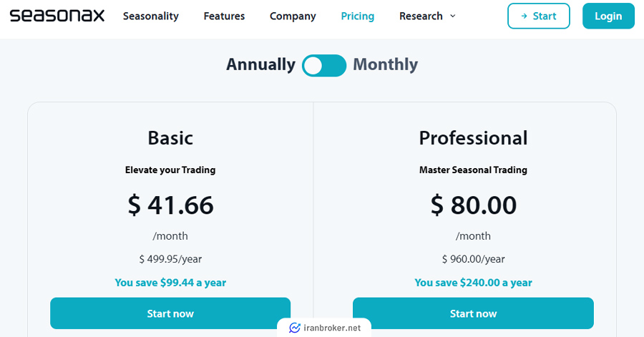Select the Monthly billing label
This screenshot has width=644, height=337.
coord(385,64)
